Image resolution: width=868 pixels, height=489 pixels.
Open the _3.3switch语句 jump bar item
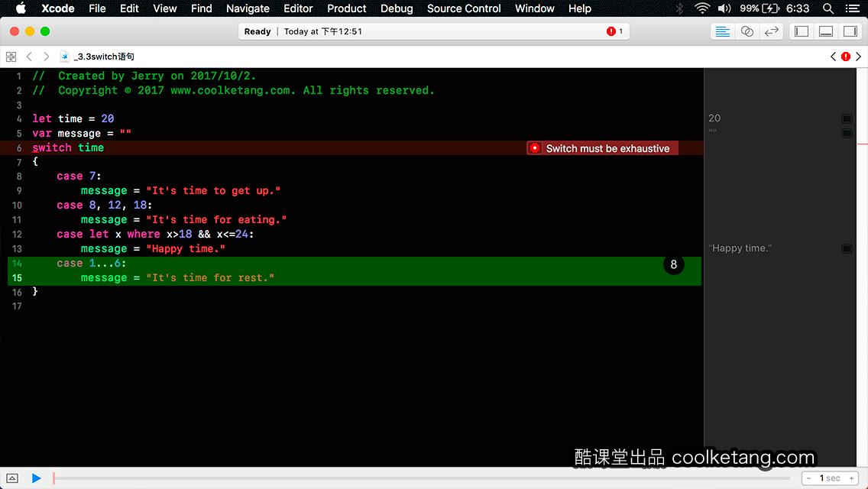pyautogui.click(x=104, y=57)
